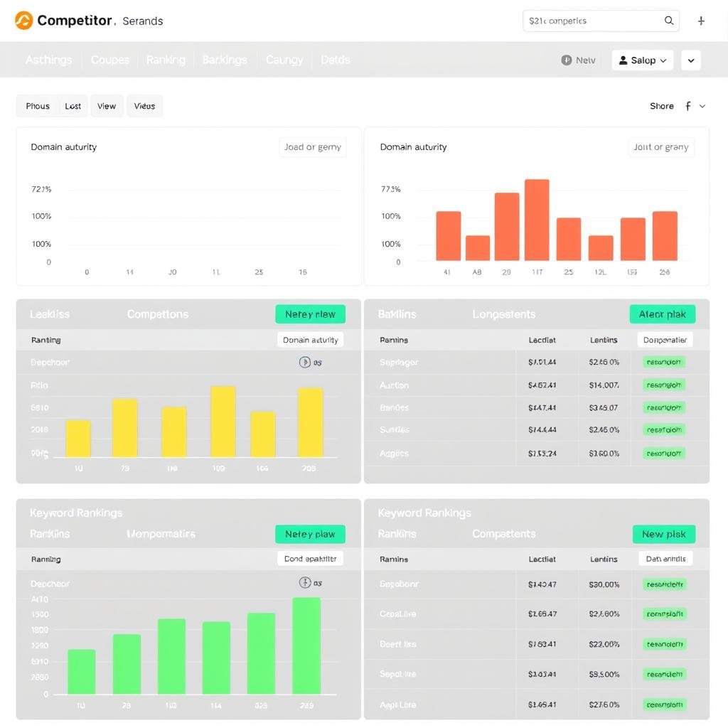The image size is (728, 728).
Task: Select the Lost view toggle
Action: point(73,106)
